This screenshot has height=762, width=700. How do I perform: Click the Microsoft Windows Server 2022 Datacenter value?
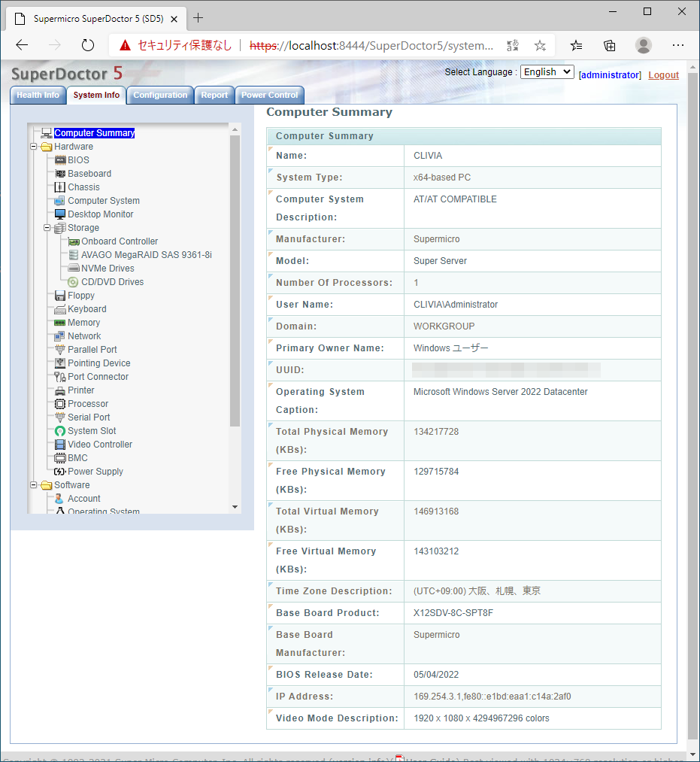tap(500, 392)
